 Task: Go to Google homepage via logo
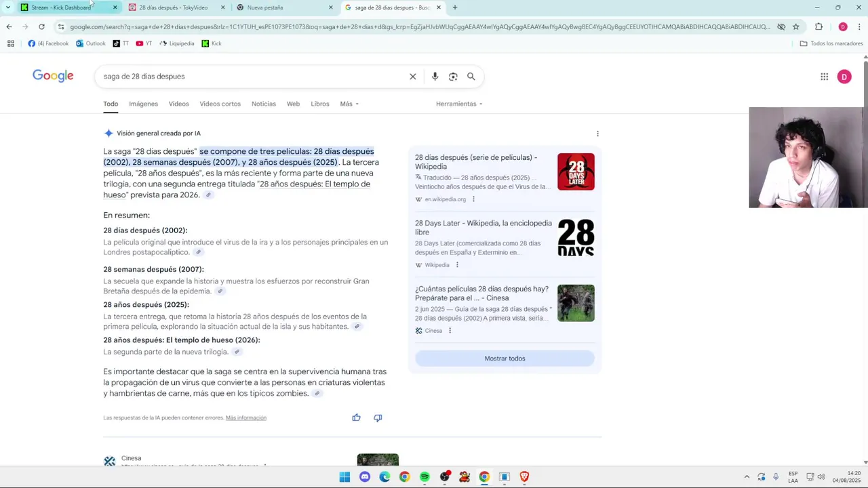[53, 76]
